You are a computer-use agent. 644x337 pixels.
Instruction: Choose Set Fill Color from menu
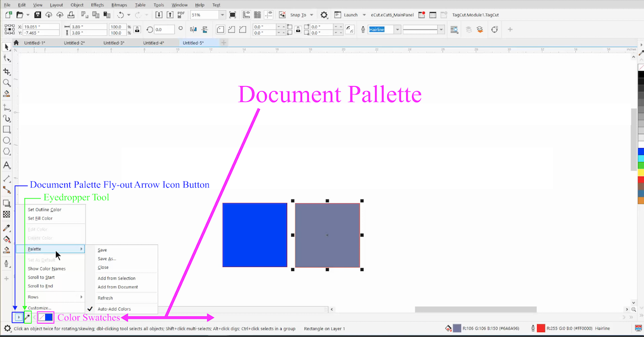(x=40, y=219)
